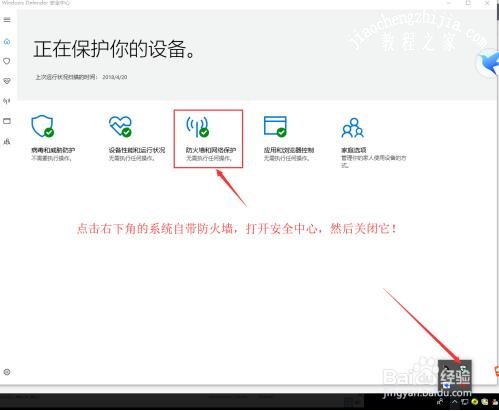
Task: Close the Windows Defender Security Center window
Action: coord(487,3)
